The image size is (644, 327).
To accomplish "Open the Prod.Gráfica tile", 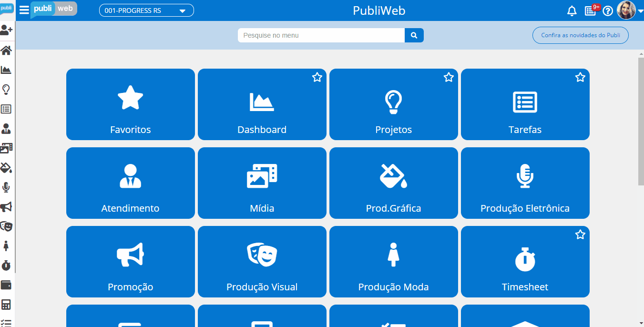I will pos(394,183).
